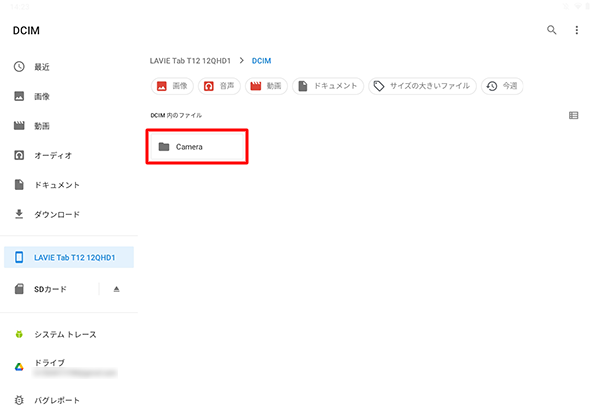Select LAVIE Tab T12 12QHD1 in sidebar
Screen dimensions: 600x417
click(x=69, y=257)
